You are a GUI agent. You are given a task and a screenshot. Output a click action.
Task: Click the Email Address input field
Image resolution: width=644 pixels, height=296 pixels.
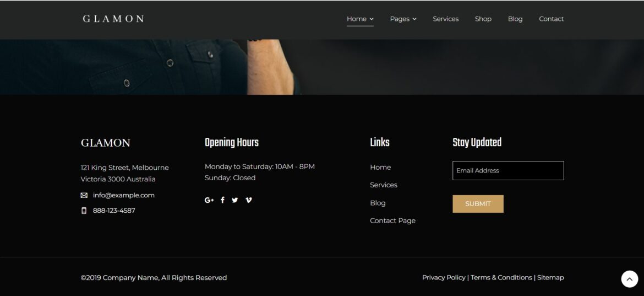[507, 170]
